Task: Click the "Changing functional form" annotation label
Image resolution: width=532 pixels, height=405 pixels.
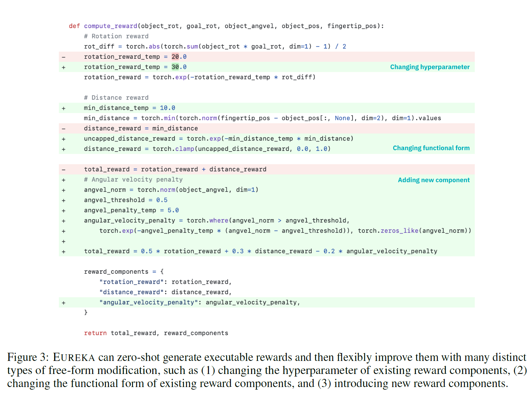Action: [431, 148]
